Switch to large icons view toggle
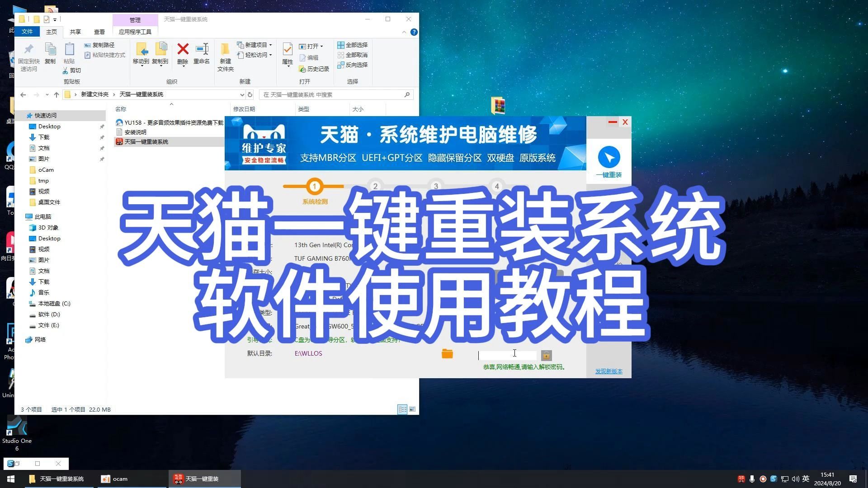 [412, 409]
